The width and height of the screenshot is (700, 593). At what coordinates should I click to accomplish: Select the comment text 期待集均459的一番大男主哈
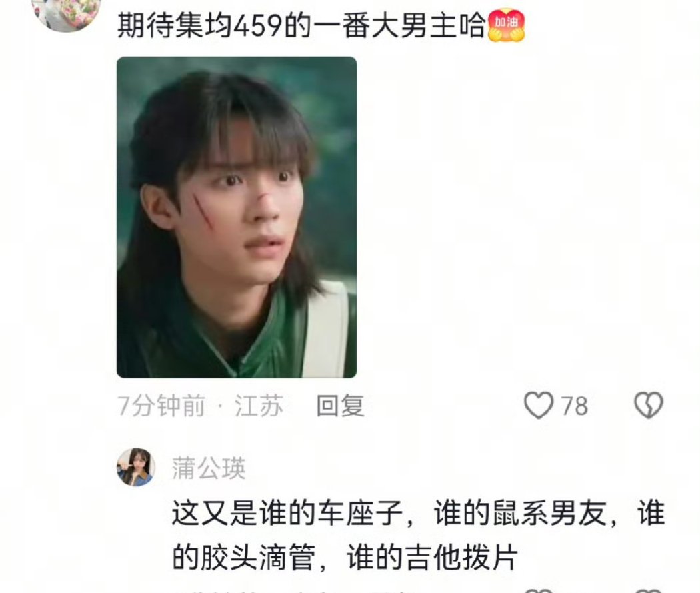tap(301, 25)
